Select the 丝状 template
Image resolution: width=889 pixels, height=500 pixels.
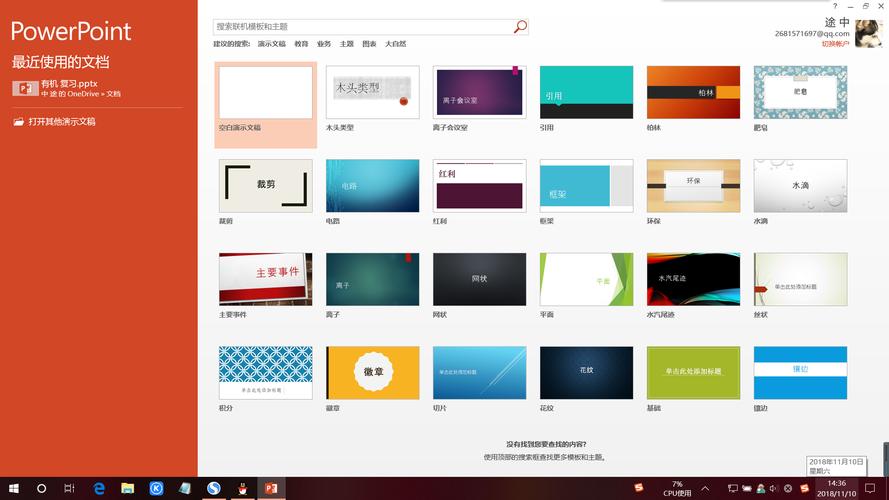pyautogui.click(x=800, y=279)
